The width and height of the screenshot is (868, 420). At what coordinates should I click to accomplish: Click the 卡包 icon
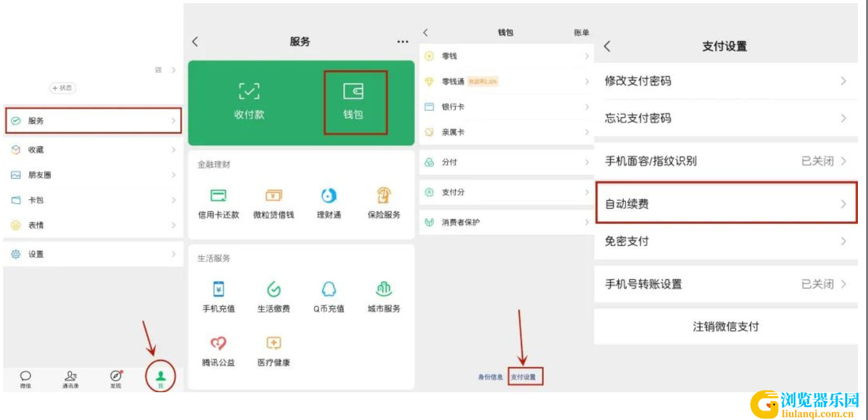(16, 200)
